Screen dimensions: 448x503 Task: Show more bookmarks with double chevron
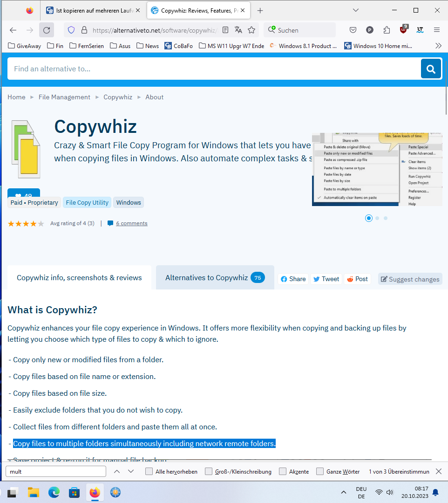[438, 46]
